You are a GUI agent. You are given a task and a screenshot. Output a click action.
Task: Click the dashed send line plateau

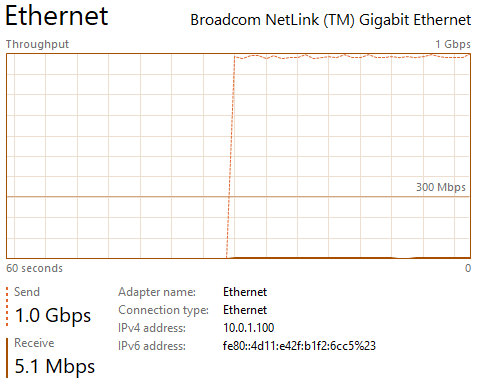[352, 57]
